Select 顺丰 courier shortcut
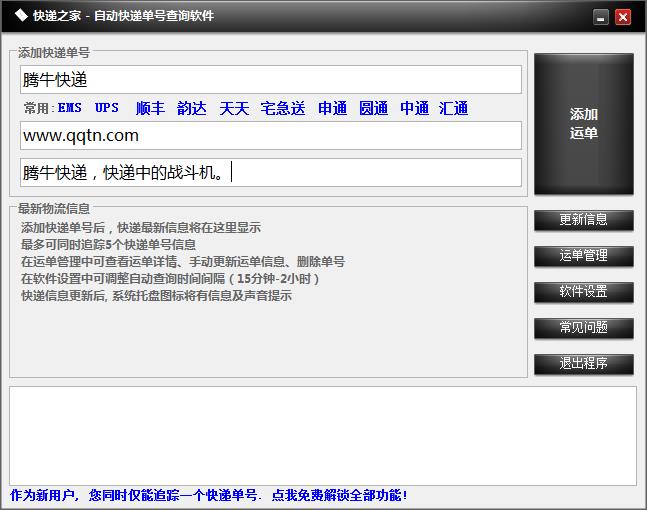Screen dimensions: 647x510 (x=150, y=108)
